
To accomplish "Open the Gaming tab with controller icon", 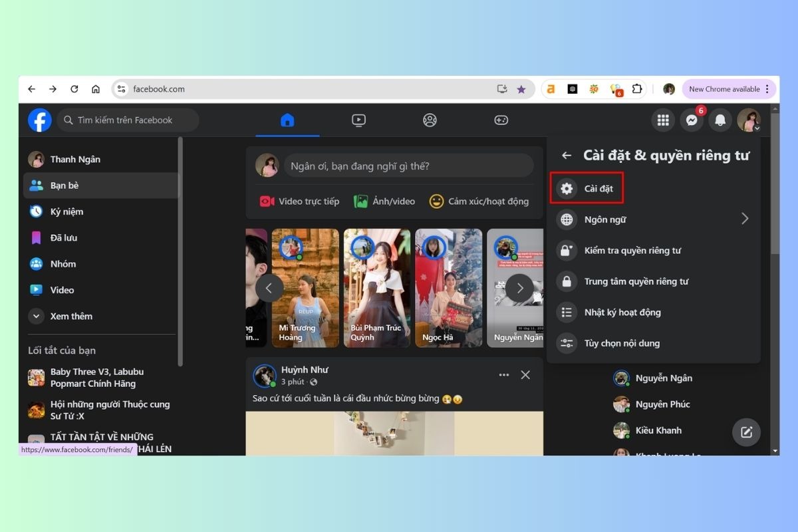I will [501, 120].
